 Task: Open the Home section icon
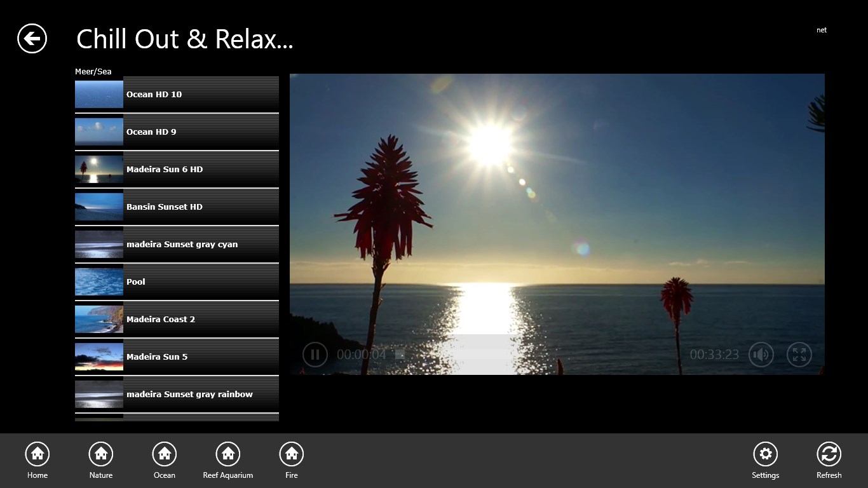37,454
